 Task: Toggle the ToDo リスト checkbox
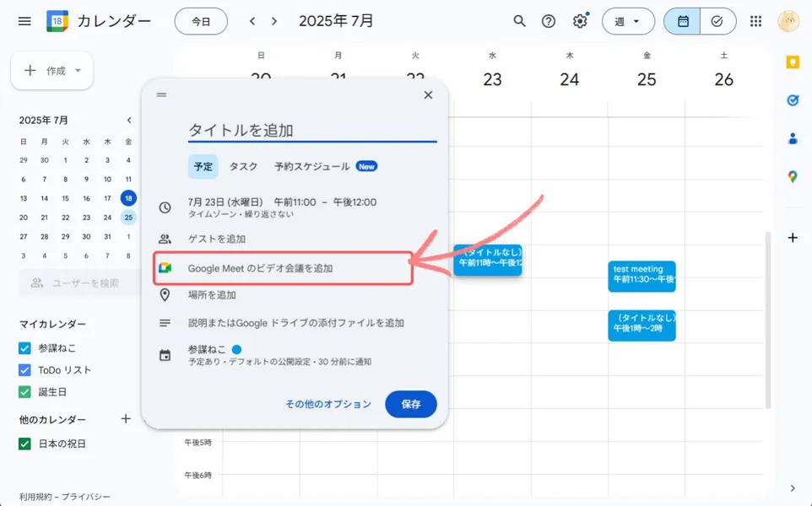point(24,370)
